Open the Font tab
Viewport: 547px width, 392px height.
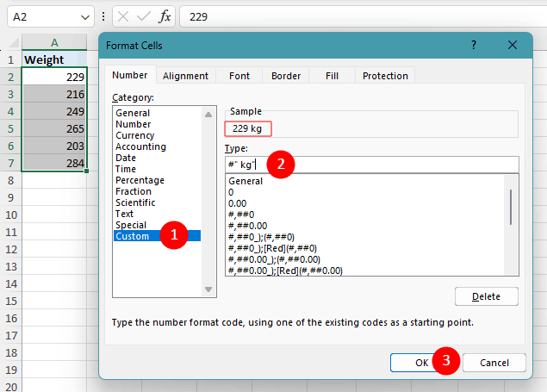[239, 76]
